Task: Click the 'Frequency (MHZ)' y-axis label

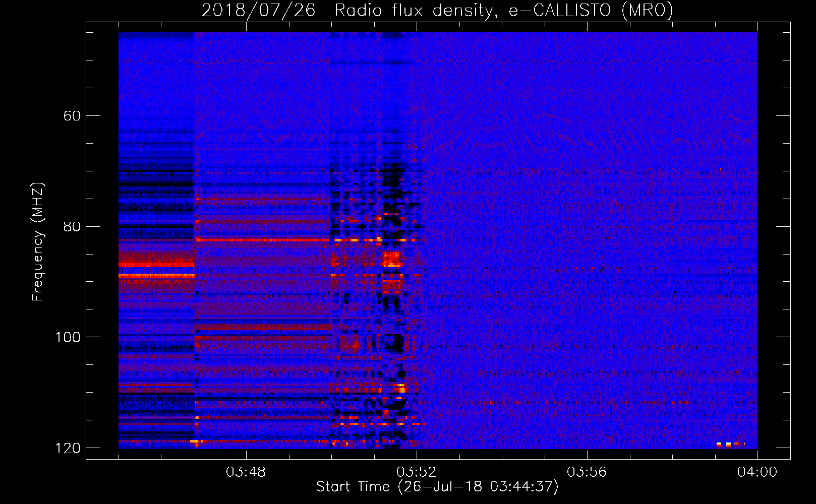Action: pyautogui.click(x=38, y=242)
